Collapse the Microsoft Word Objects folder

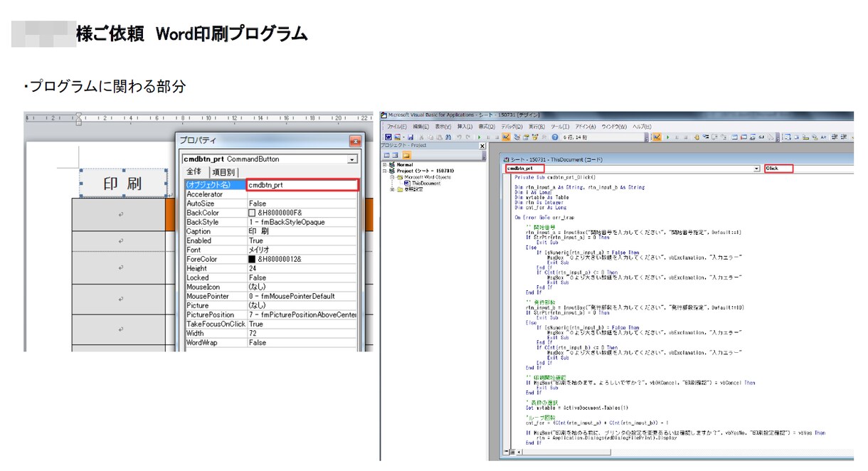tap(392, 177)
